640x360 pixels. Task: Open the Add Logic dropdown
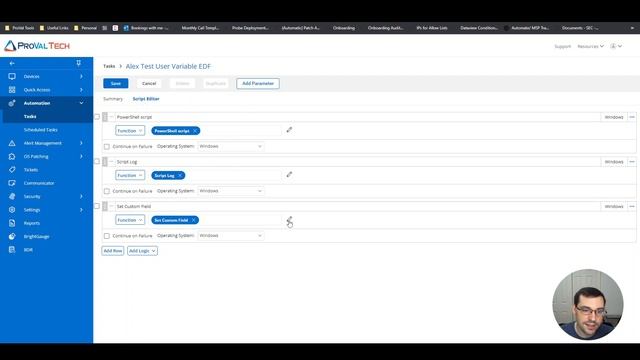(x=142, y=251)
